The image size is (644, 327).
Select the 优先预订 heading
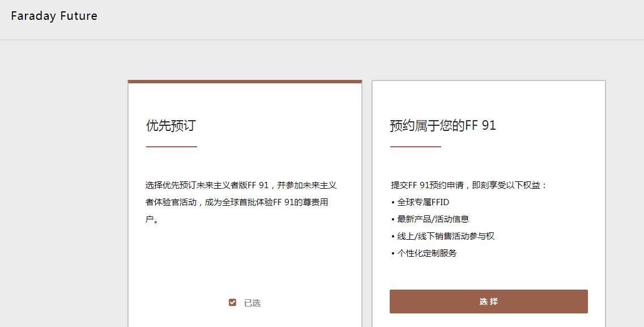click(171, 125)
